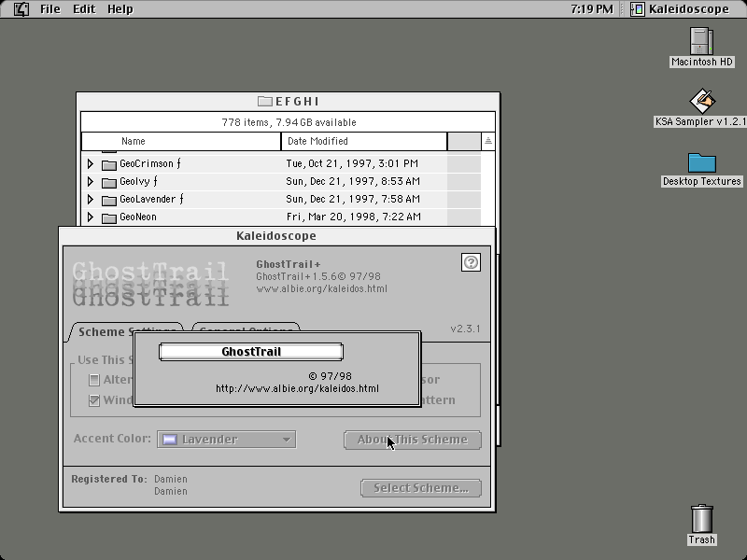
Task: Select the GeoNeon folder icon
Action: coord(109,218)
